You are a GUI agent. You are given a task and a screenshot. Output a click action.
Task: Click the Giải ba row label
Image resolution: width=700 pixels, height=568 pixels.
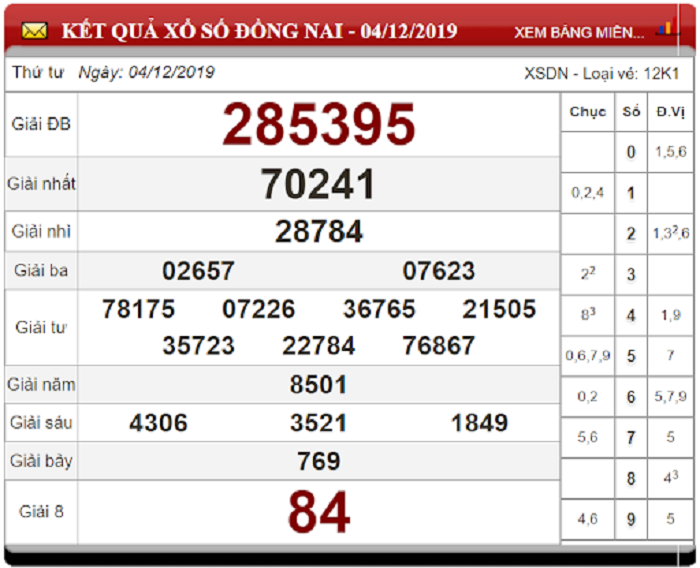[41, 271]
